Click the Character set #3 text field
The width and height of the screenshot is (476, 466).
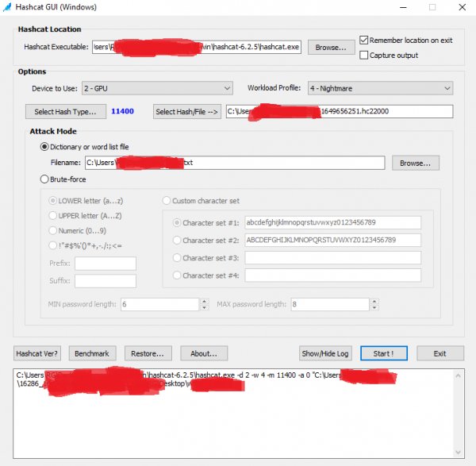click(x=332, y=258)
